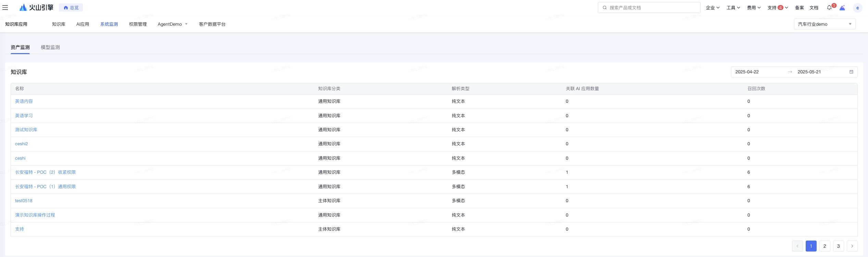Click the 关联 AI 应用数量 column header
This screenshot has width=868, height=257.
click(x=582, y=88)
